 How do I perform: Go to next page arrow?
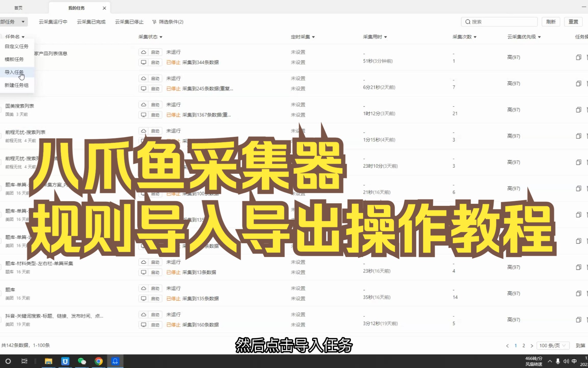[x=532, y=346]
